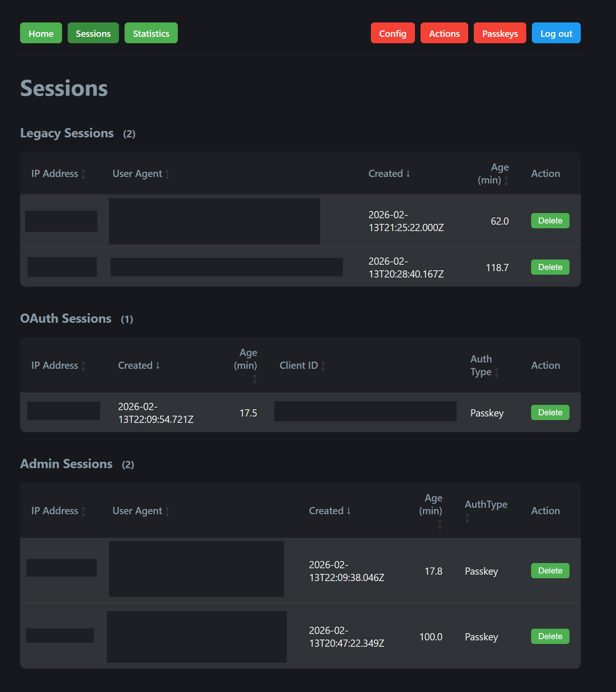
Task: Sort OAuth Sessions by Auth Type arrow
Action: tap(497, 372)
